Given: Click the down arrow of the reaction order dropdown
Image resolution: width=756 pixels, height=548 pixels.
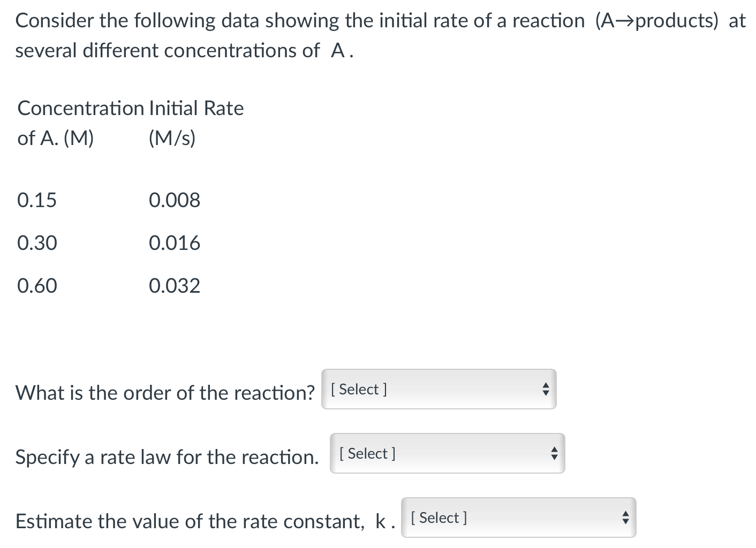Looking at the screenshot, I should 546,393.
